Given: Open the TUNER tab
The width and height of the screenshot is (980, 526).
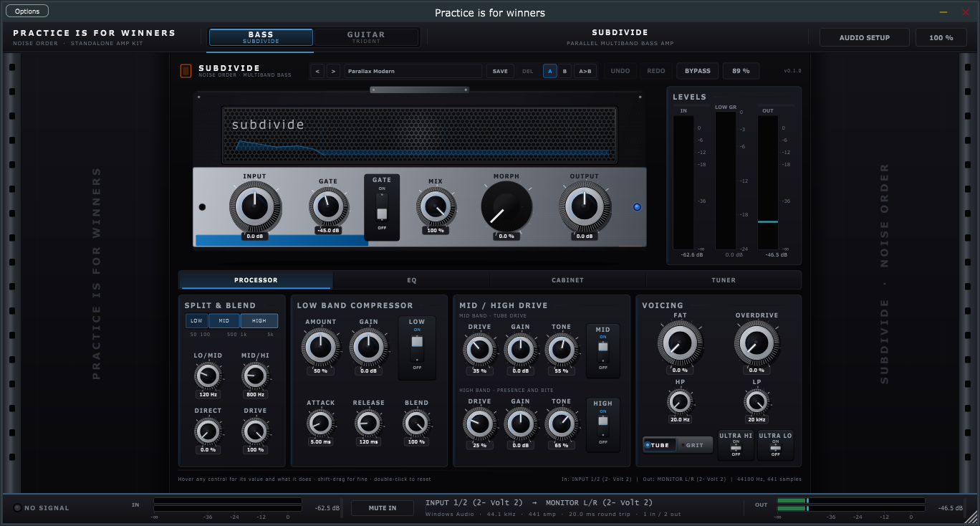Looking at the screenshot, I should tap(724, 280).
